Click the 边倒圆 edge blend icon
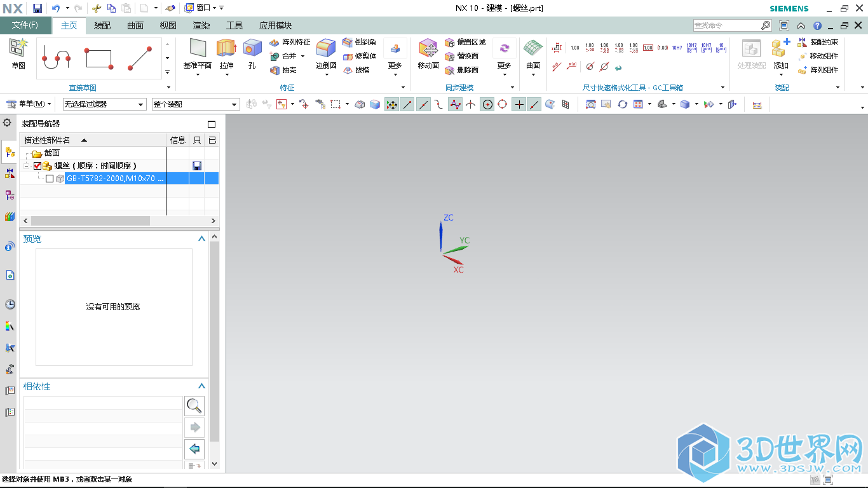The height and width of the screenshot is (488, 868). pos(326,48)
